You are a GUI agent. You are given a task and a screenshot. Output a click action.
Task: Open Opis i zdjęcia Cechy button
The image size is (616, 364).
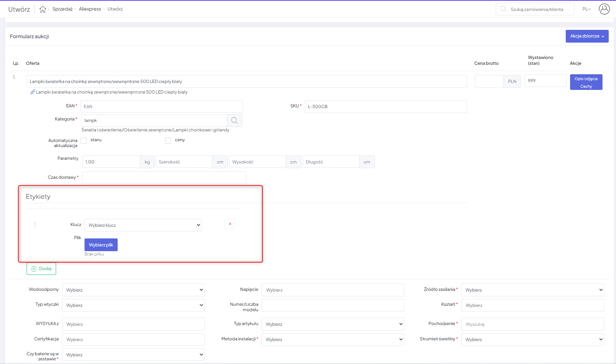pos(586,82)
